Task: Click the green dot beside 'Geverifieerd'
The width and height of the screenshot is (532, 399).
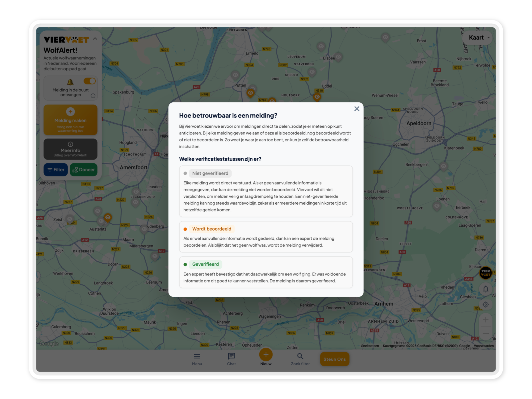Action: (x=185, y=265)
